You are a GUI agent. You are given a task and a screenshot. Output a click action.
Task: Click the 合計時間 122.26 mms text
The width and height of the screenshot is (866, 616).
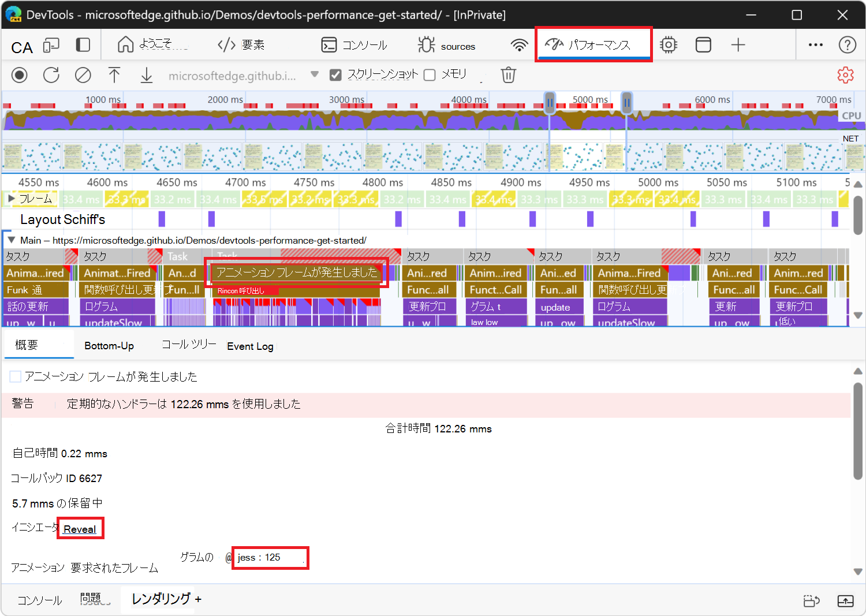[x=438, y=429]
